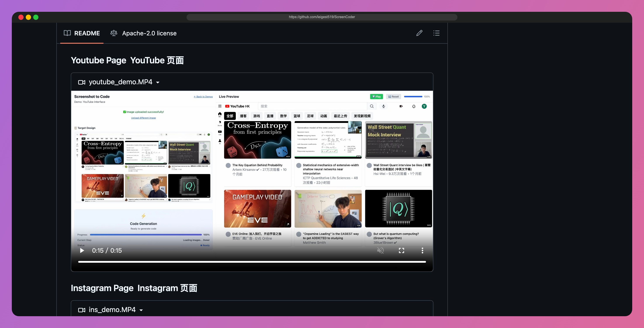Open video more options menu
Image resolution: width=644 pixels, height=328 pixels.
(422, 250)
